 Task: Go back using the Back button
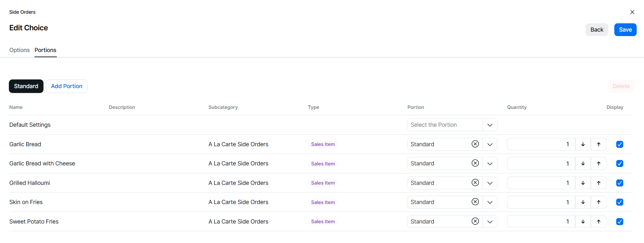(x=596, y=30)
